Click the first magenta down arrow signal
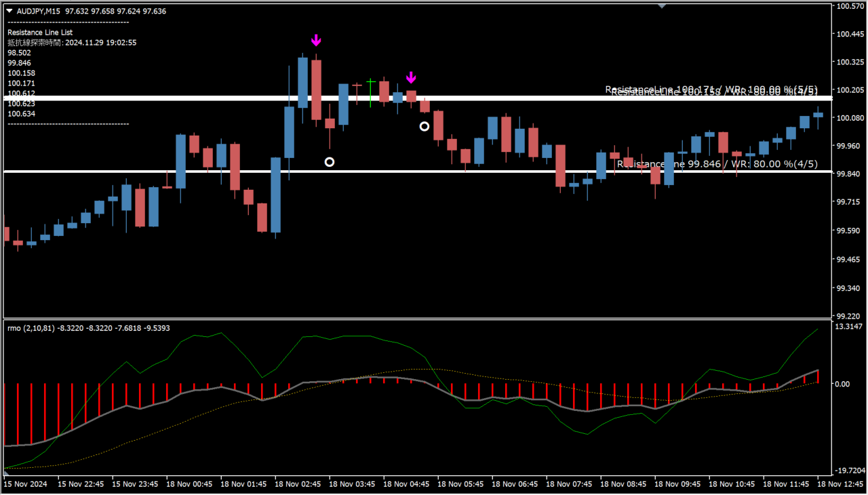Image resolution: width=868 pixels, height=495 pixels. click(x=316, y=41)
